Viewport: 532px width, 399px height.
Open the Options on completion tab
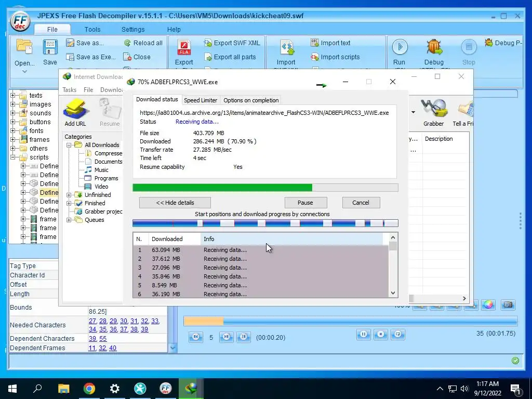(251, 100)
